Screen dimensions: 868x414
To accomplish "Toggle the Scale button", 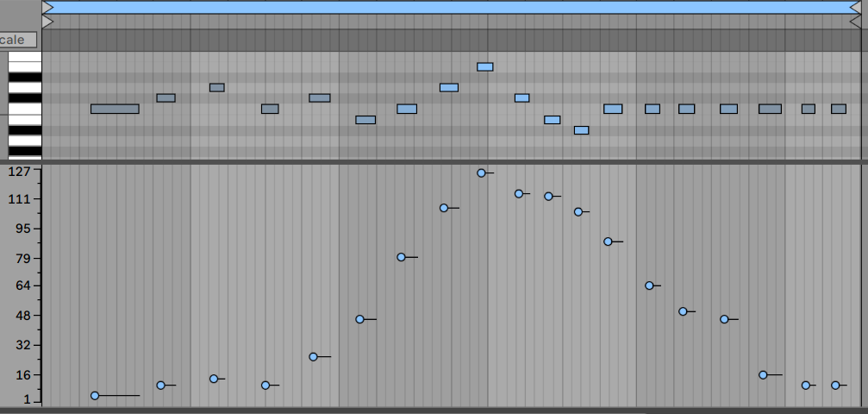I will [18, 40].
